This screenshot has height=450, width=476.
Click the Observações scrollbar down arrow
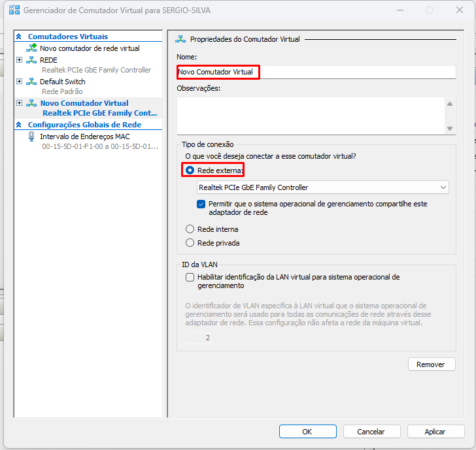click(x=449, y=129)
